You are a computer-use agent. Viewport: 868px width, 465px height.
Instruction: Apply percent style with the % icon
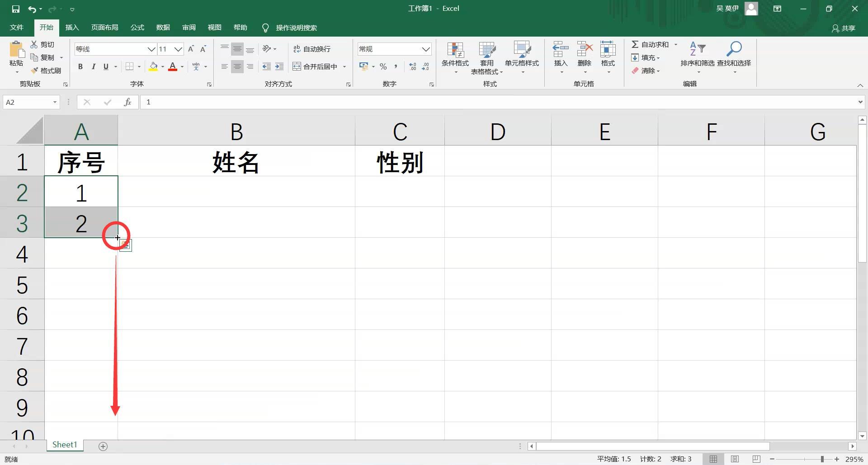point(383,66)
